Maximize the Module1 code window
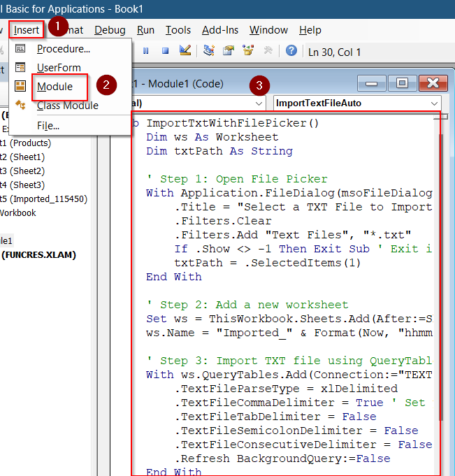This screenshot has height=476, width=455. pyautogui.click(x=402, y=83)
